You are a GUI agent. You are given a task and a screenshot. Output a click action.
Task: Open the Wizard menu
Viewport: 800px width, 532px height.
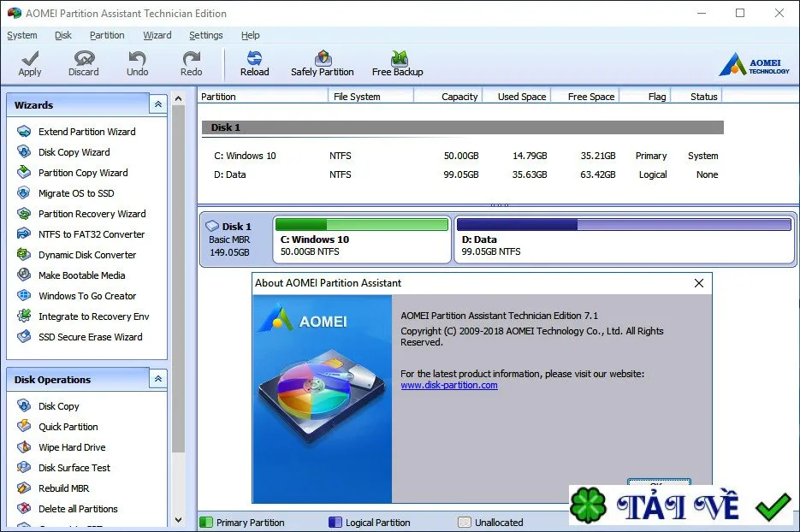point(157,35)
